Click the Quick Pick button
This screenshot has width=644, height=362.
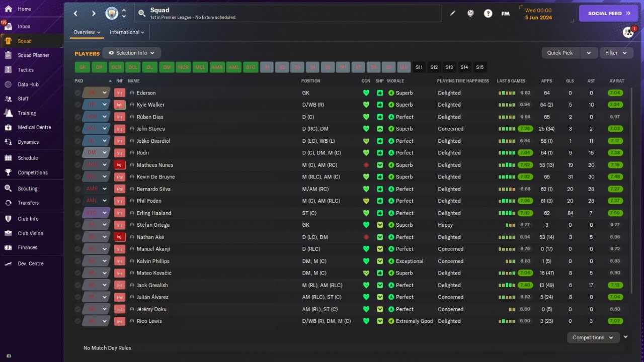(x=560, y=53)
